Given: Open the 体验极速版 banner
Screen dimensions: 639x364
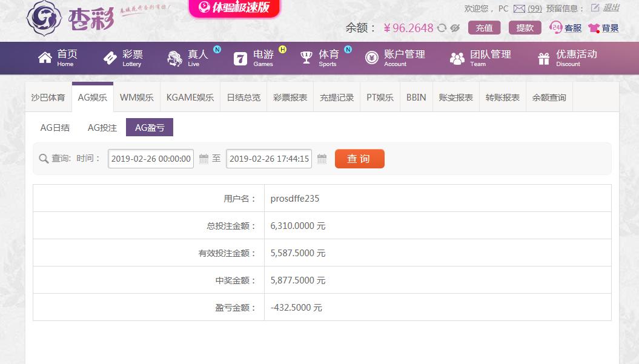Looking at the screenshot, I should [234, 8].
